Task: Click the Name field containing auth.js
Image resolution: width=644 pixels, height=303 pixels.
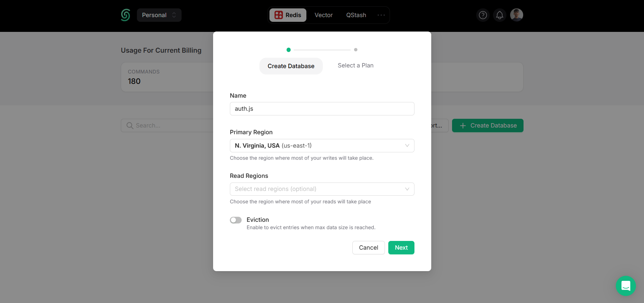Action: point(321,108)
